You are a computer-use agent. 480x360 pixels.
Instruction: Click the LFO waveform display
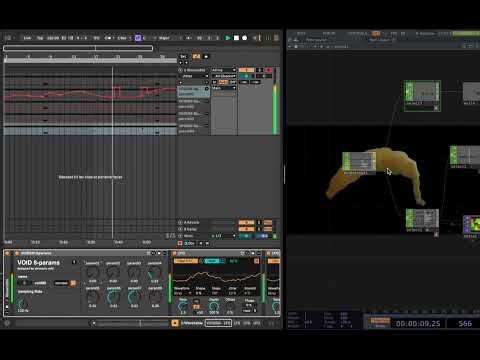pyautogui.click(x=217, y=275)
